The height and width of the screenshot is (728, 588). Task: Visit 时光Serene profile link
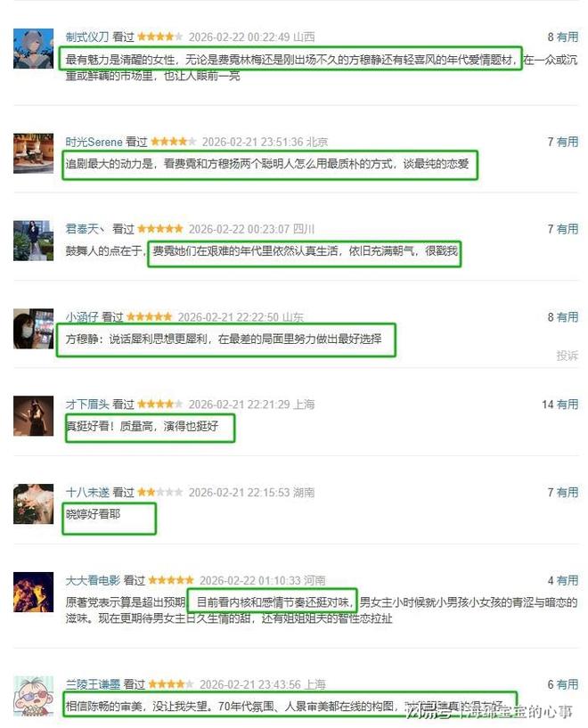coord(94,142)
